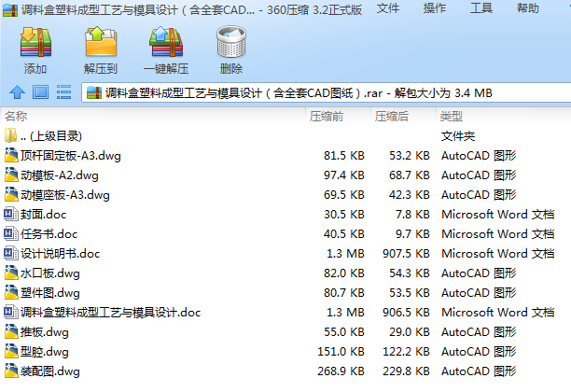Click the icon of 动模板-A2.dwg

tap(11, 175)
